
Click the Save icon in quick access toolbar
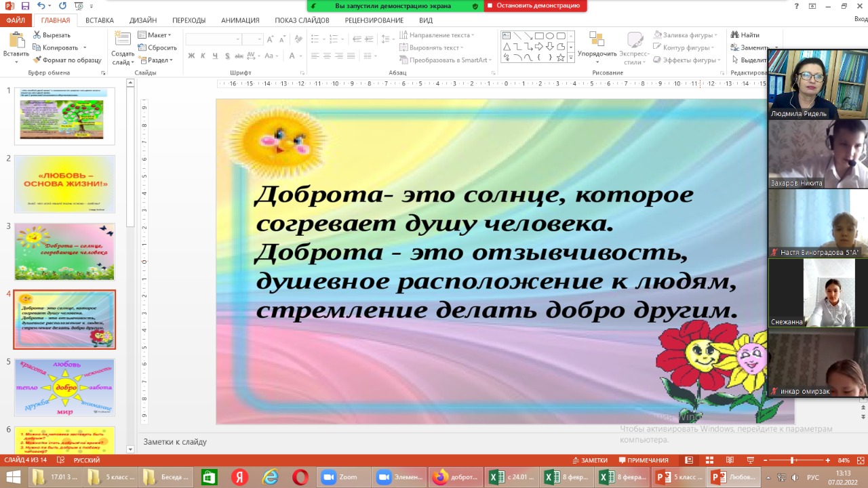click(x=26, y=6)
